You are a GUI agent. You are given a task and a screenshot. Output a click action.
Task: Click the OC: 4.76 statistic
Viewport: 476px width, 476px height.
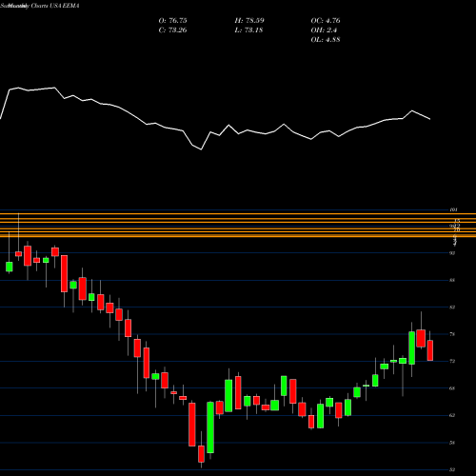click(326, 21)
